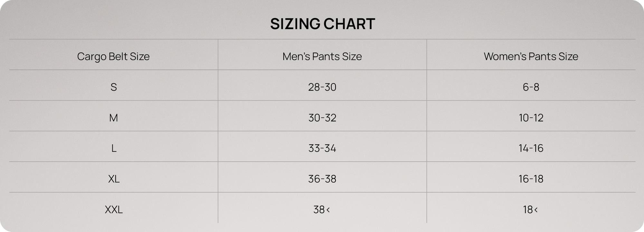Viewport: 644px width, 232px height.
Task: Click the men's 38< pants size value
Action: (321, 210)
